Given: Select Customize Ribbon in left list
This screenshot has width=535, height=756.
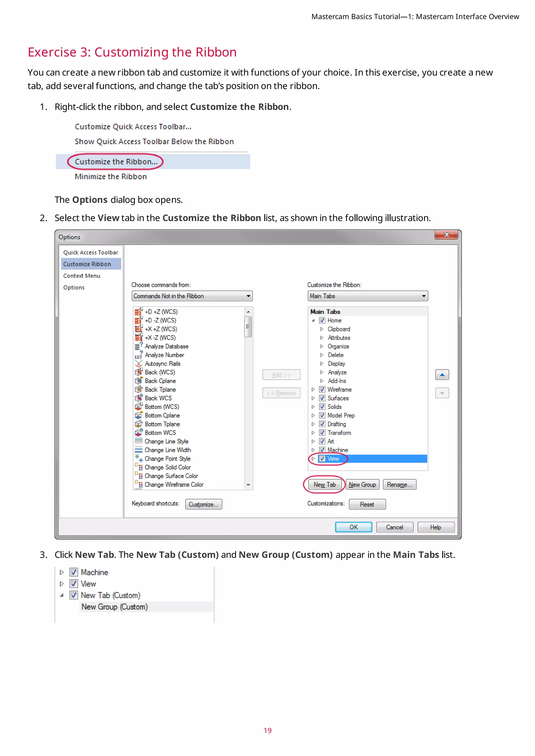Looking at the screenshot, I should 87,264.
